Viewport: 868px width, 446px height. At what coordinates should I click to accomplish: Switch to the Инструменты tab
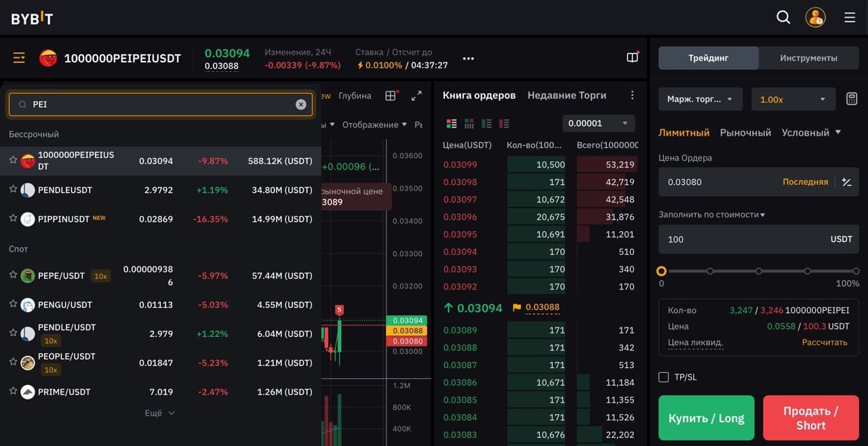coord(808,58)
